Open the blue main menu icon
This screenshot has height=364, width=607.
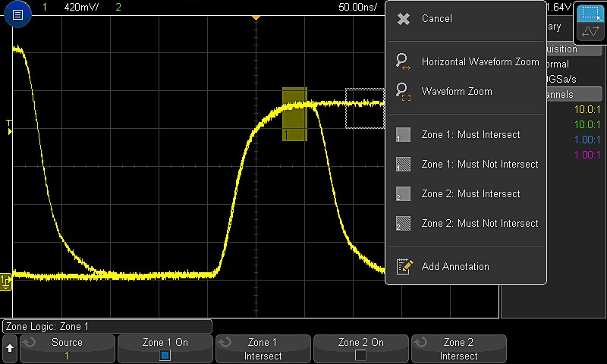[17, 14]
